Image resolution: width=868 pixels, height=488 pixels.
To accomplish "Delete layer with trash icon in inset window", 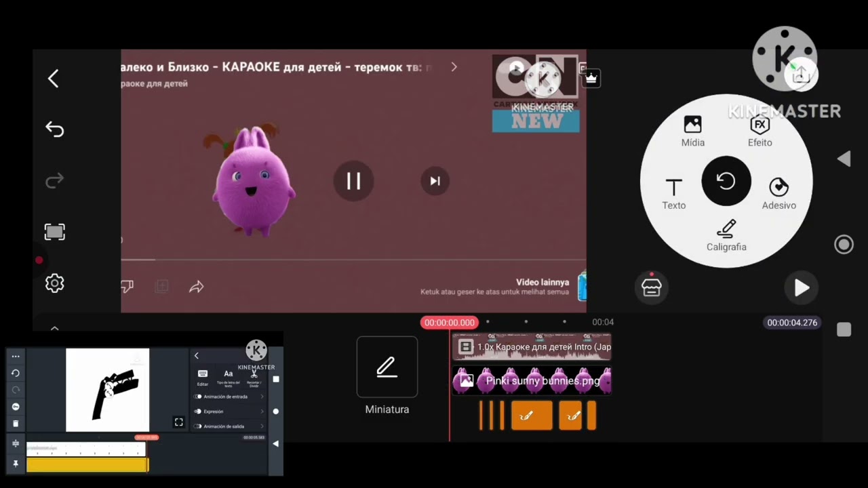I will (16, 424).
